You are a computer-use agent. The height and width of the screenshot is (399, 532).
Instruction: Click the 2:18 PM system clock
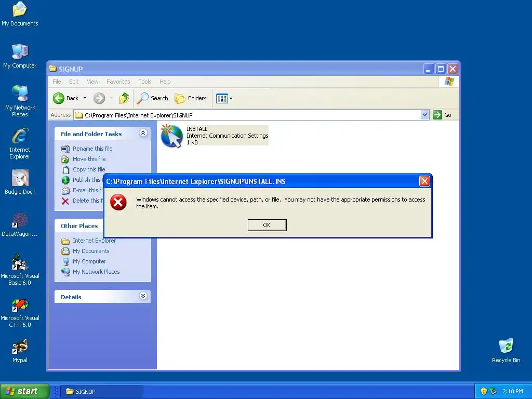click(x=513, y=391)
